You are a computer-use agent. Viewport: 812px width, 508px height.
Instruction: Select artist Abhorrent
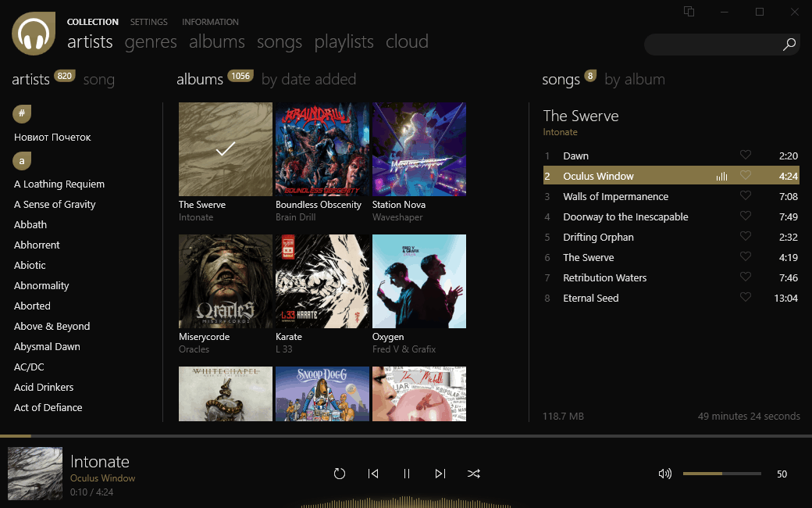coord(37,245)
